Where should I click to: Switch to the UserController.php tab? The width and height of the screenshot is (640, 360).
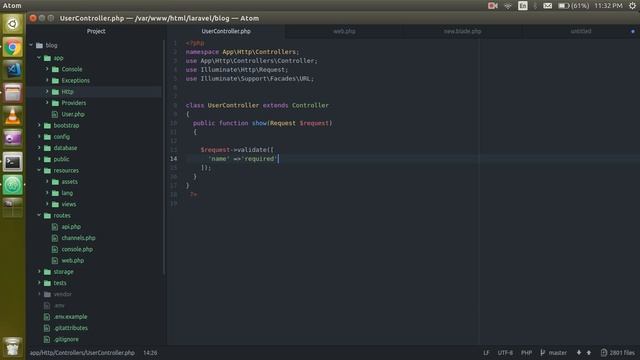click(x=226, y=31)
